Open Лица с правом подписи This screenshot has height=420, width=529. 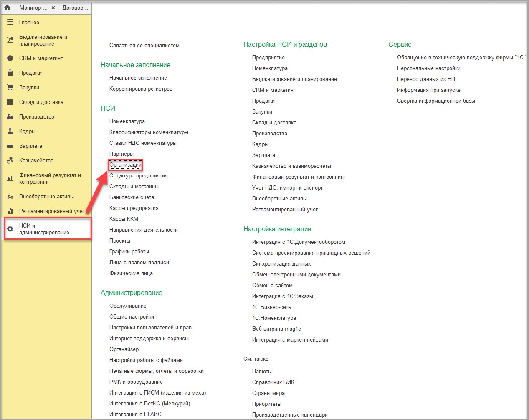coord(139,262)
